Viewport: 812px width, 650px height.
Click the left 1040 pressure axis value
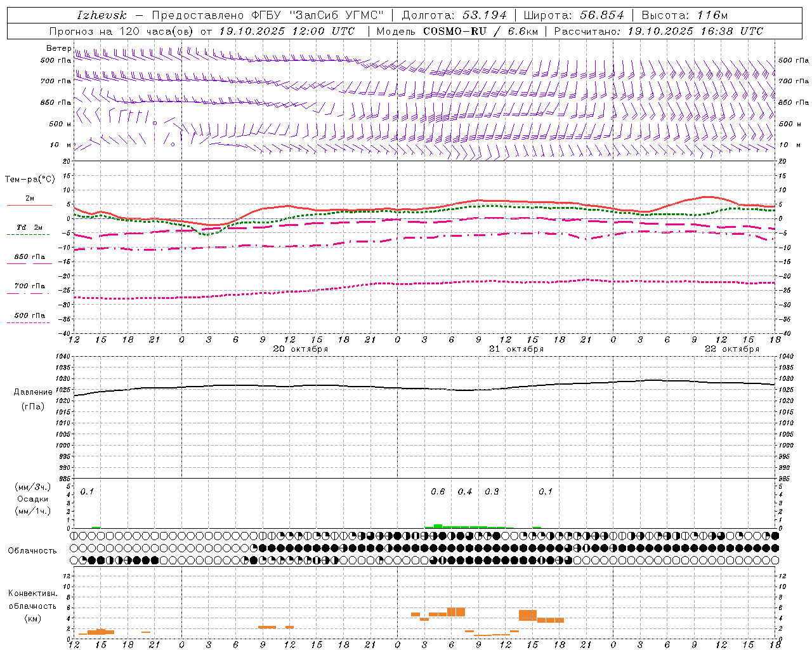pyautogui.click(x=63, y=357)
